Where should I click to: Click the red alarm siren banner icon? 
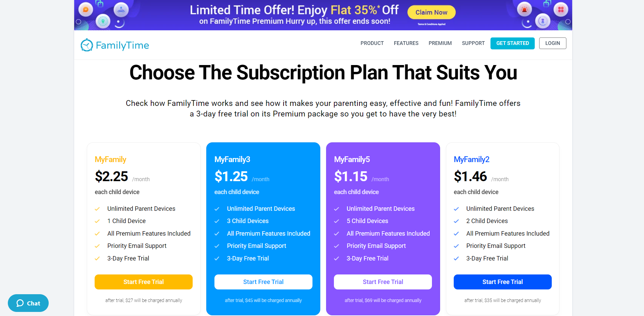pyautogui.click(x=524, y=10)
